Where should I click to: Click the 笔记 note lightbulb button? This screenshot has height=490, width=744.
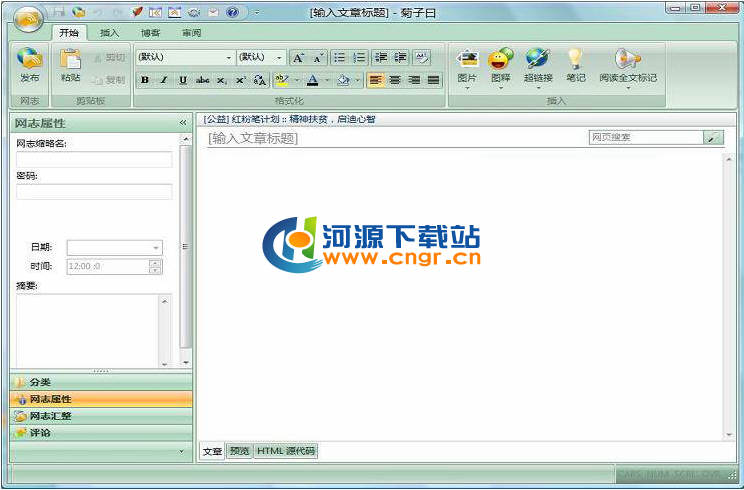click(576, 67)
